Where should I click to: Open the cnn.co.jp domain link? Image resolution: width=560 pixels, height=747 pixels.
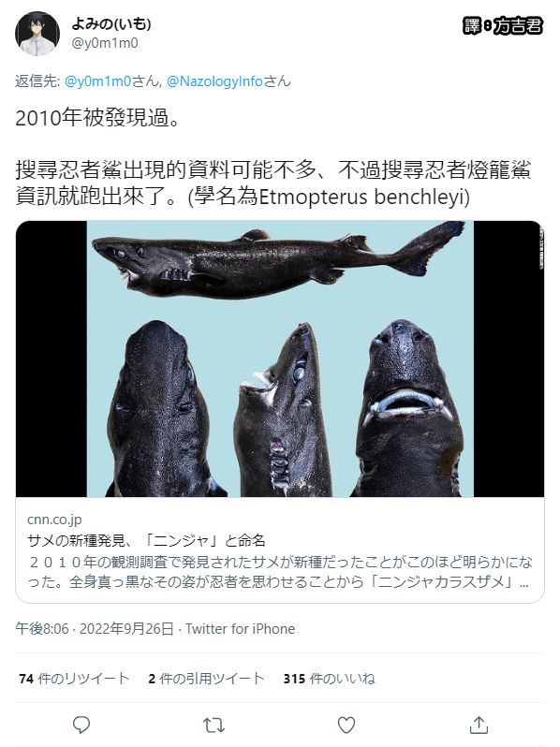pos(54,520)
